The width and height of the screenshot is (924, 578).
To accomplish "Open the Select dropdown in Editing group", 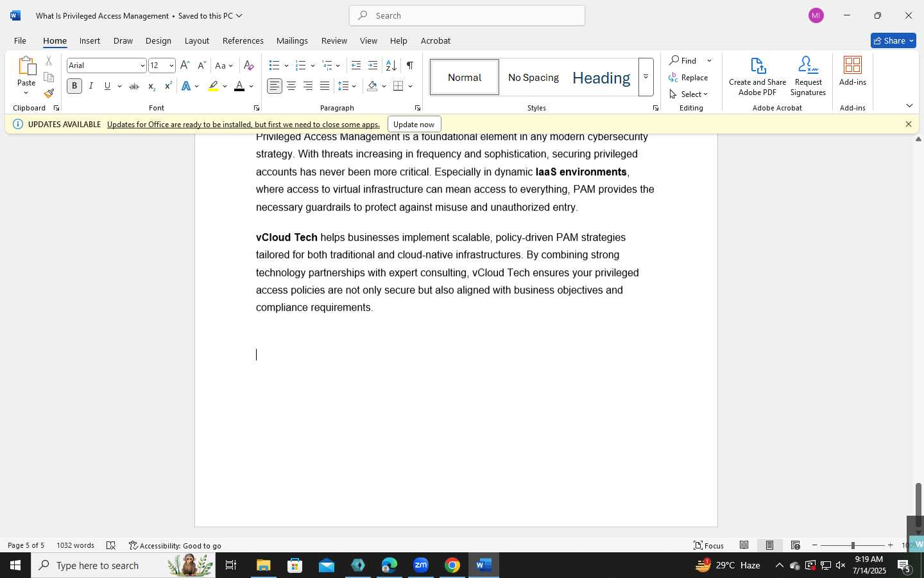I will point(689,94).
